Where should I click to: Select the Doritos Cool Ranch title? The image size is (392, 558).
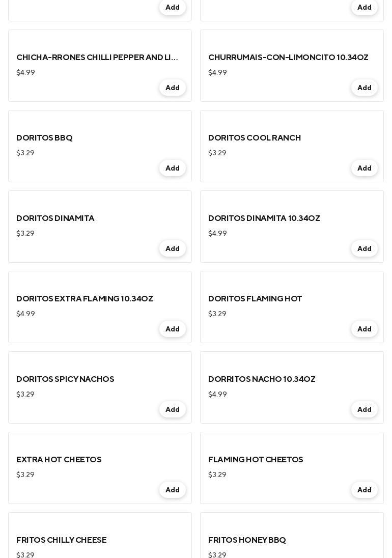point(255,138)
